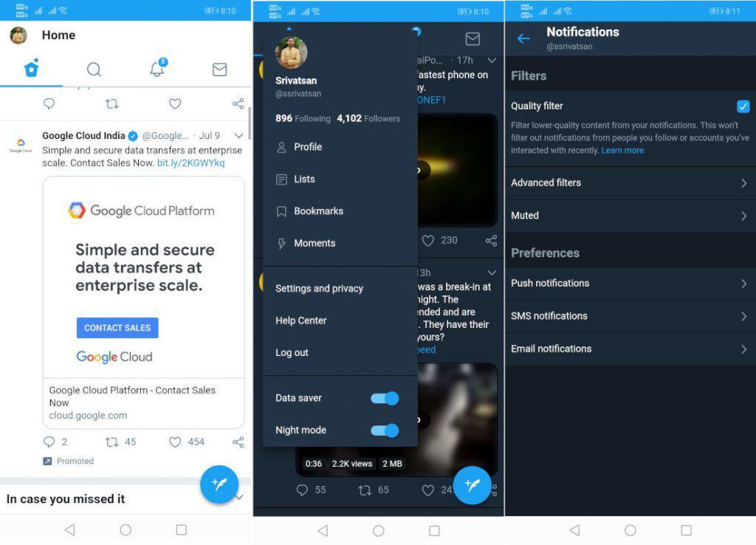Uncheck the Quality filter checkbox

tap(743, 106)
